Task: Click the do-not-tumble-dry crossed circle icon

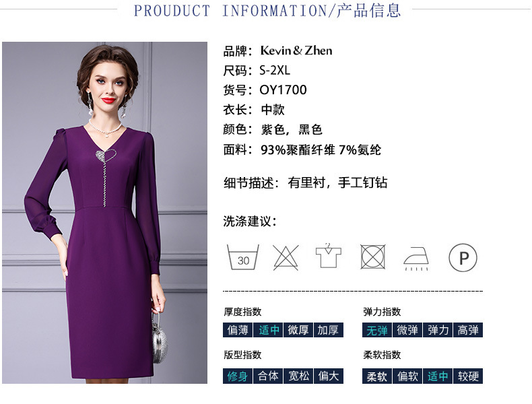Action: [373, 257]
